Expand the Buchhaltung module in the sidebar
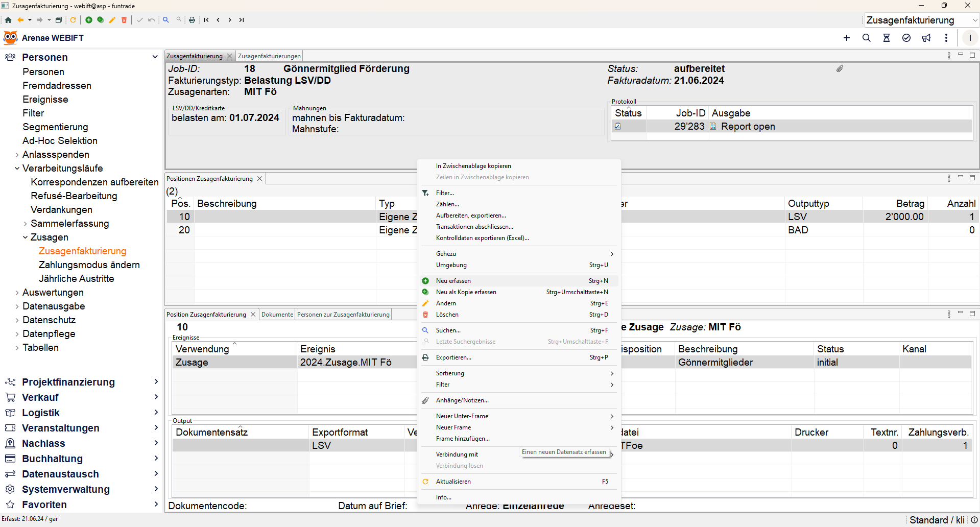980x527 pixels. tap(156, 459)
